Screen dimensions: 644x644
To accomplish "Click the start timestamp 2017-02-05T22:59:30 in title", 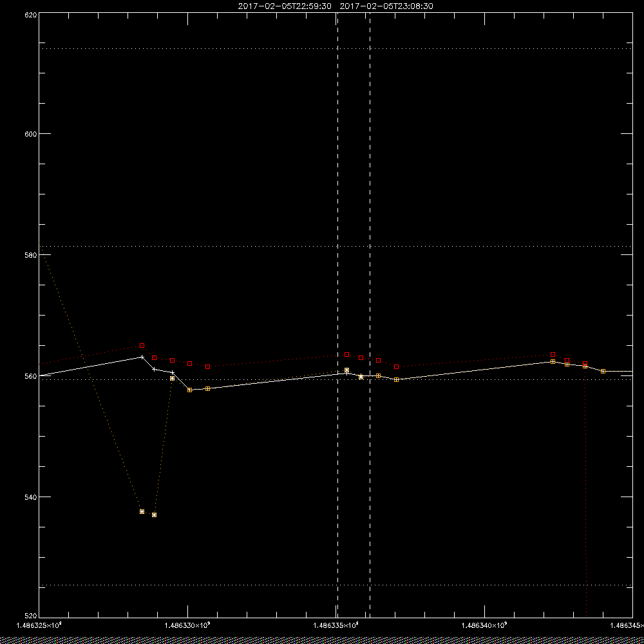I will pyautogui.click(x=285, y=6).
